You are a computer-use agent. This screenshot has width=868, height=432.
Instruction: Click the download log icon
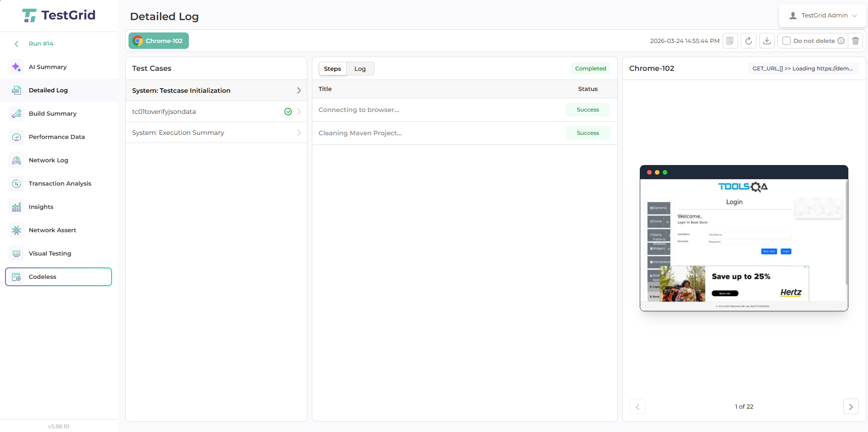767,41
